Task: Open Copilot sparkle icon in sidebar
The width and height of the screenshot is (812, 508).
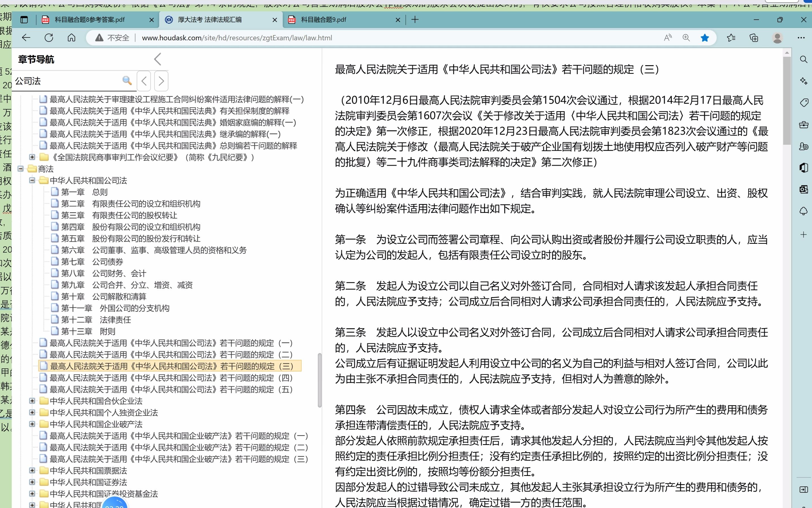Action: (x=803, y=81)
